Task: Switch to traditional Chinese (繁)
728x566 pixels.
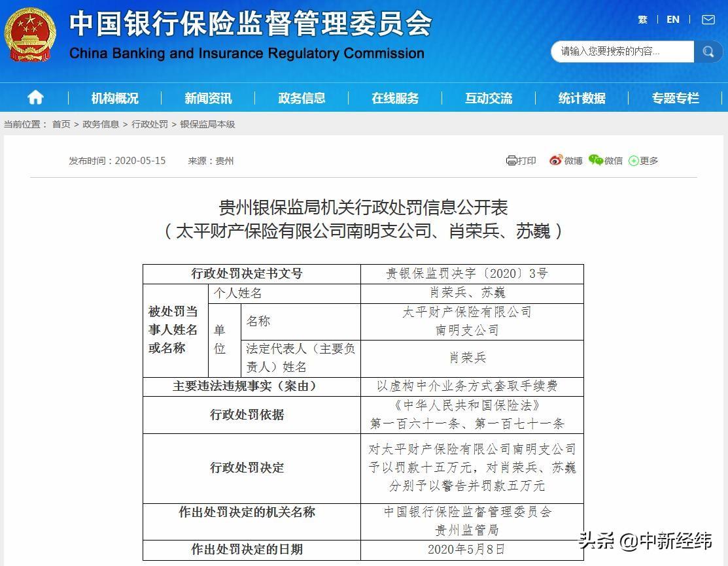Action: 642,20
